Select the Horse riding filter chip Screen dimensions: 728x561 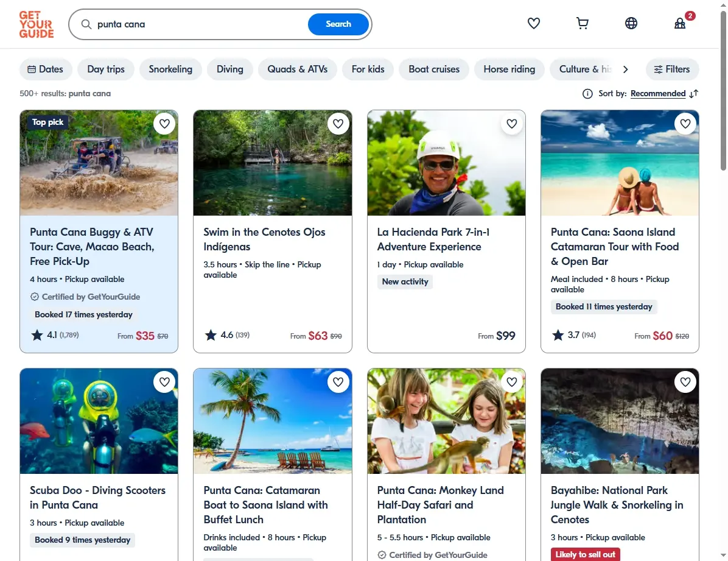509,69
